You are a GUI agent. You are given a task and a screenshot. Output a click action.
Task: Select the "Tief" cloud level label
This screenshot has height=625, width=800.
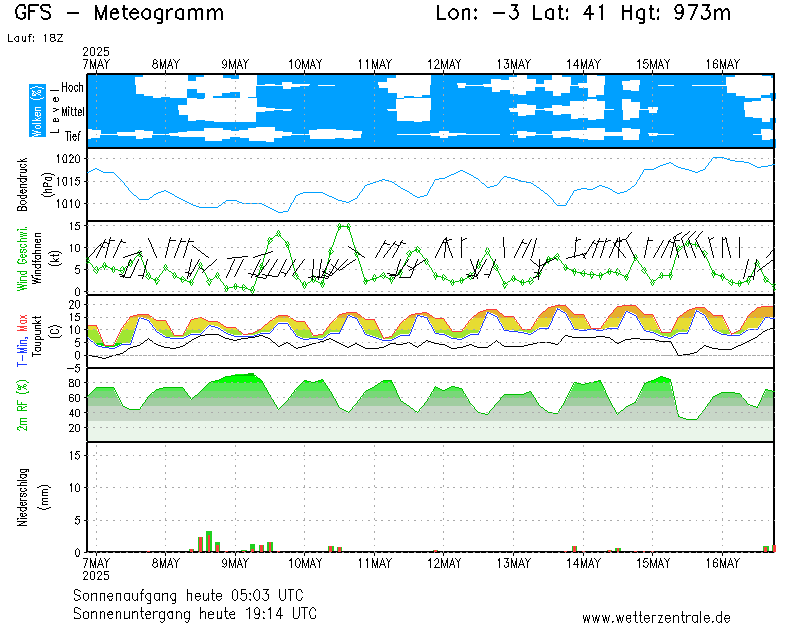click(x=72, y=136)
